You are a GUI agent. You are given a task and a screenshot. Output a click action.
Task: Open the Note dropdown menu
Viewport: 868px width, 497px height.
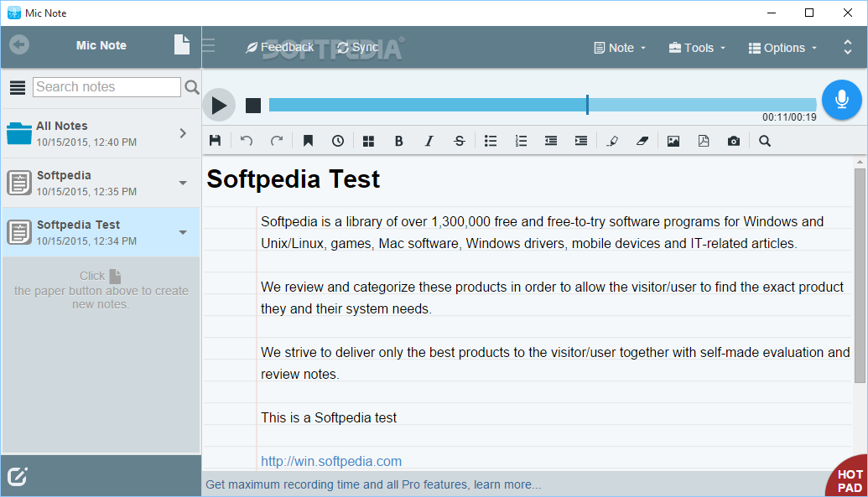(x=620, y=48)
